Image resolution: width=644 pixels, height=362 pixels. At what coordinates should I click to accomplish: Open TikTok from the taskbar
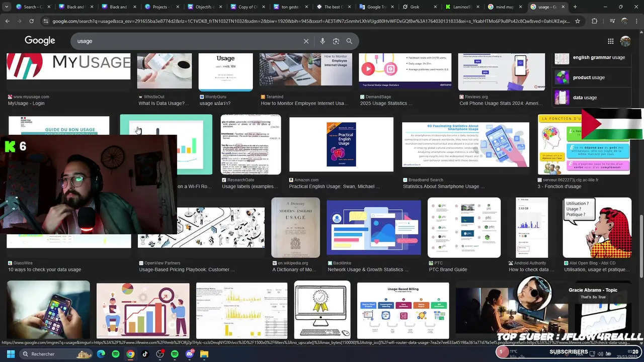pyautogui.click(x=145, y=354)
